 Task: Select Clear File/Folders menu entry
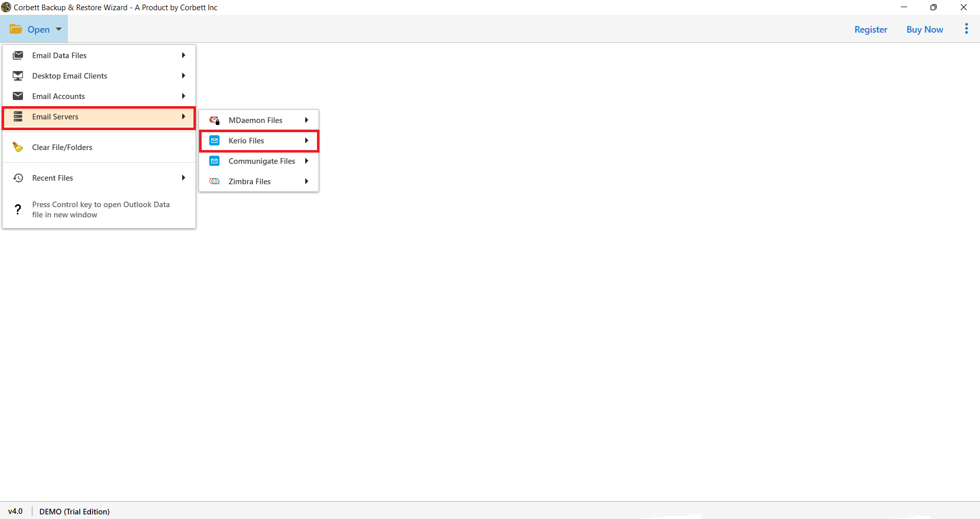coord(99,147)
